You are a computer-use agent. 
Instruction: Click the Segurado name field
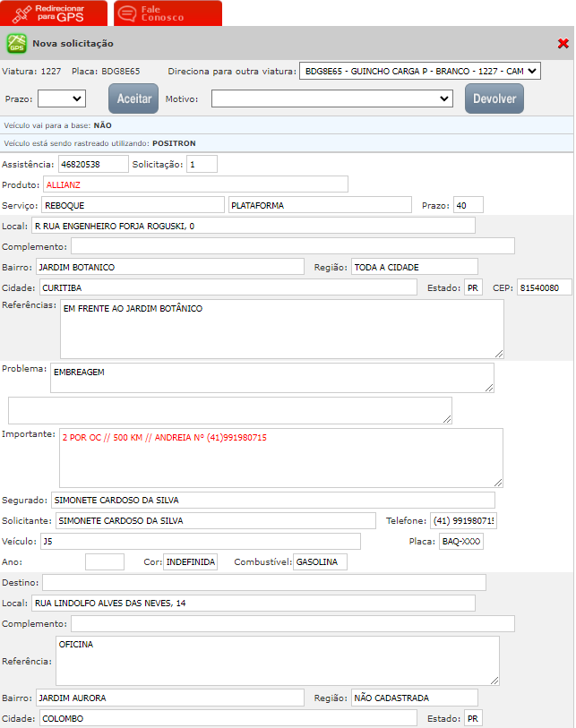pos(272,501)
